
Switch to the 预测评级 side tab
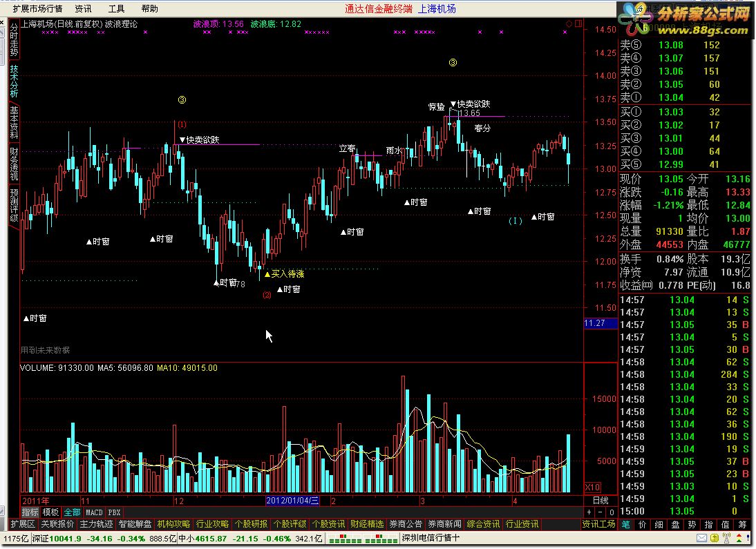click(x=14, y=205)
